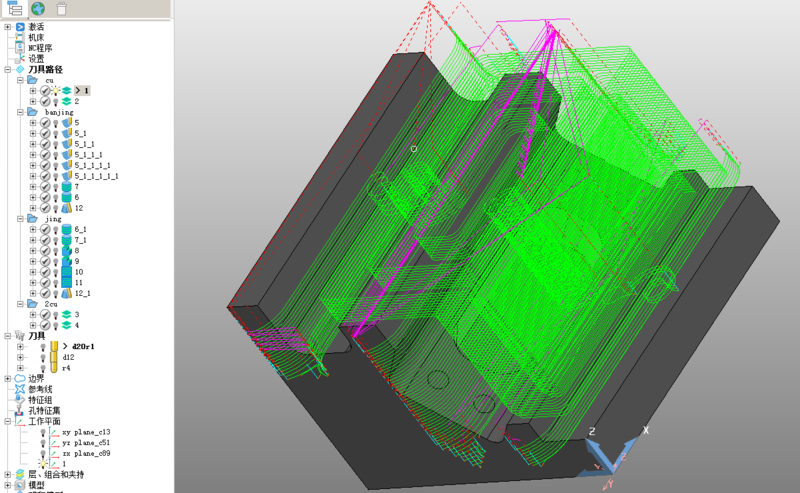The width and height of the screenshot is (800, 493).
Task: Click the r4 yellow tool icon
Action: point(54,367)
